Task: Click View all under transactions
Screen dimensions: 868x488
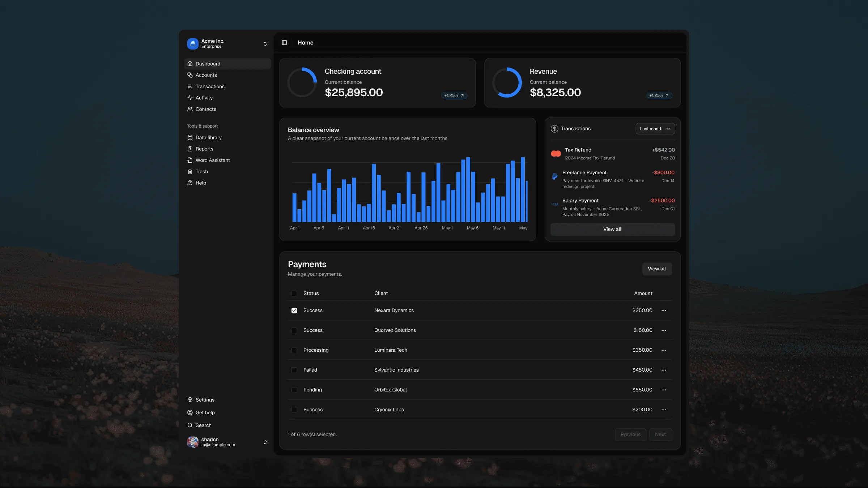Action: 612,229
